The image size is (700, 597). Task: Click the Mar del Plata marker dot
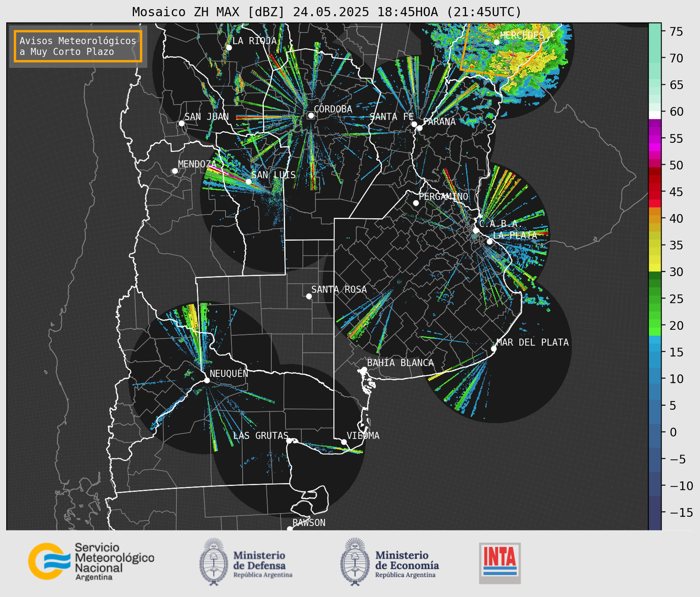[x=494, y=349]
